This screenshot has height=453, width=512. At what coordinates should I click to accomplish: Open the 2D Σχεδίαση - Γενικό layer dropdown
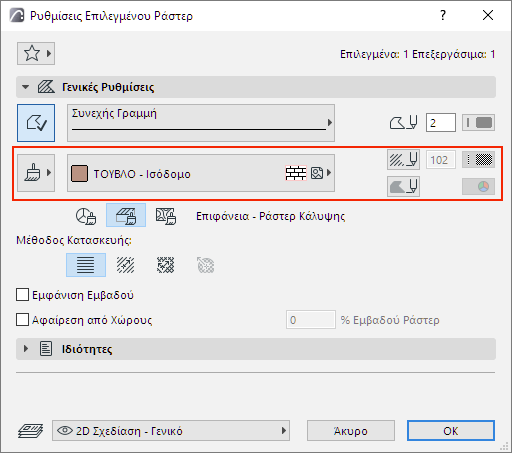click(x=171, y=431)
